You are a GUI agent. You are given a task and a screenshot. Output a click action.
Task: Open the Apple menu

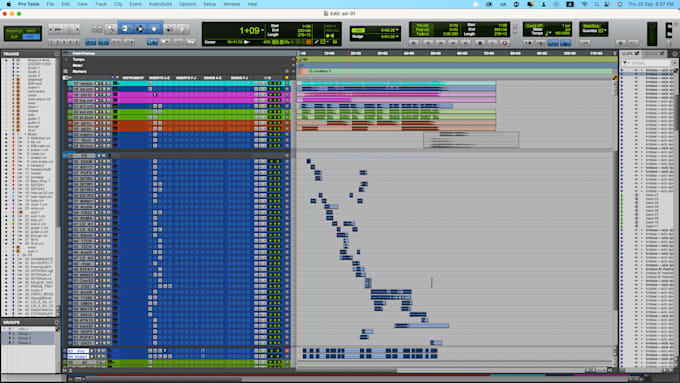pos(8,4)
